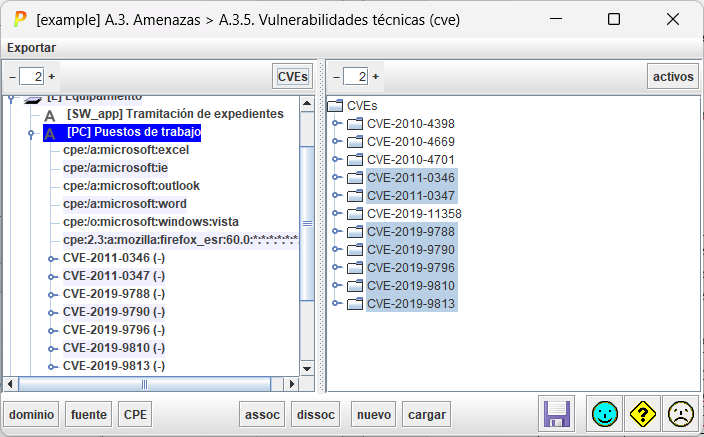
Task: Click the application P logo in title bar
Action: 19,19
